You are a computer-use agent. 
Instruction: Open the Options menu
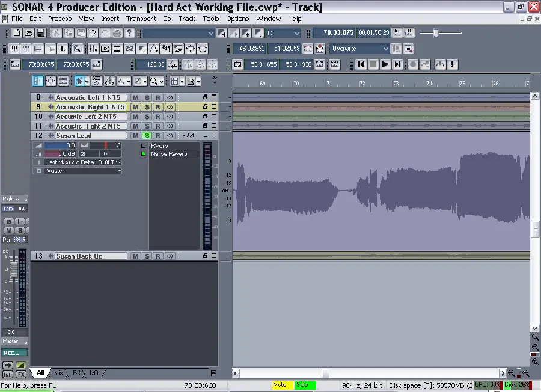coord(237,19)
